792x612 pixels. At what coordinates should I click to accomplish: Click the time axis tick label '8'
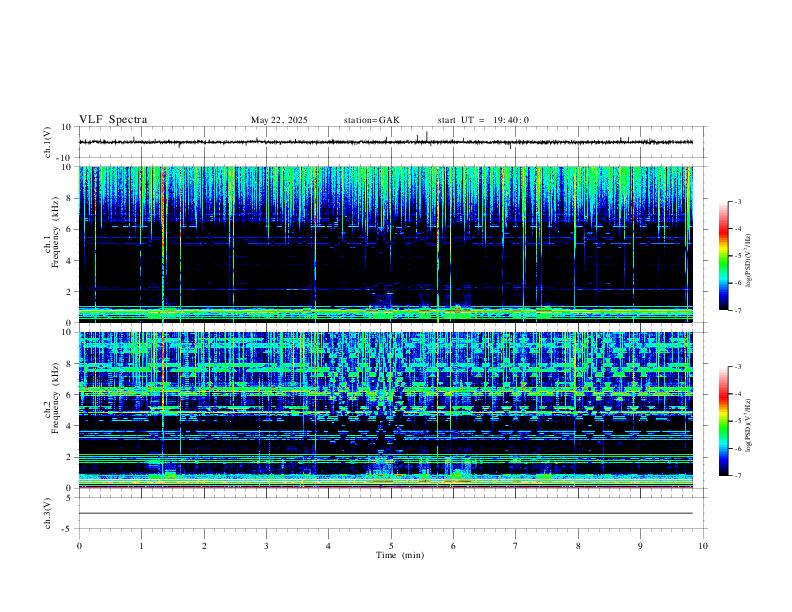pos(578,546)
